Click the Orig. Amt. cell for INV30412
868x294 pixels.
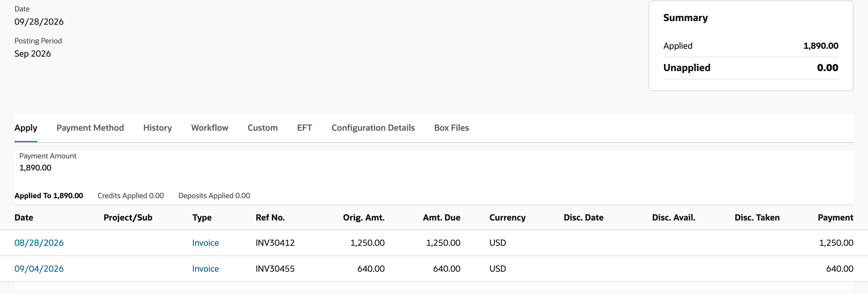368,243
